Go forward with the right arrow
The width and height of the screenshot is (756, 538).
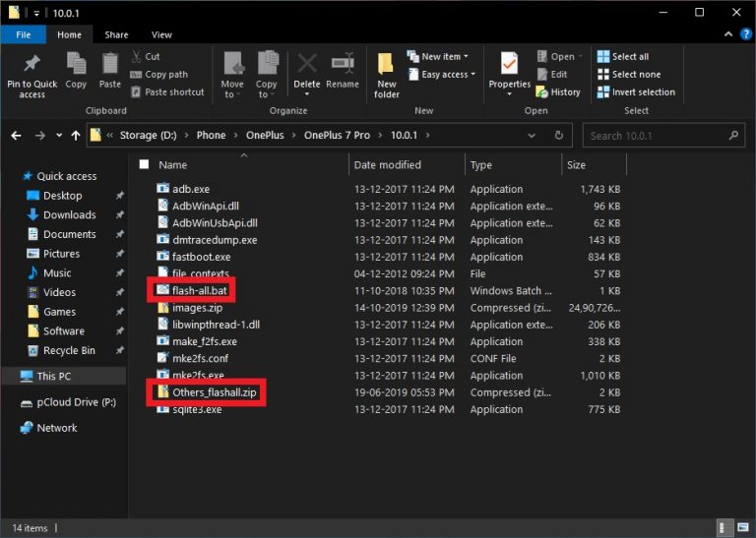pos(40,136)
